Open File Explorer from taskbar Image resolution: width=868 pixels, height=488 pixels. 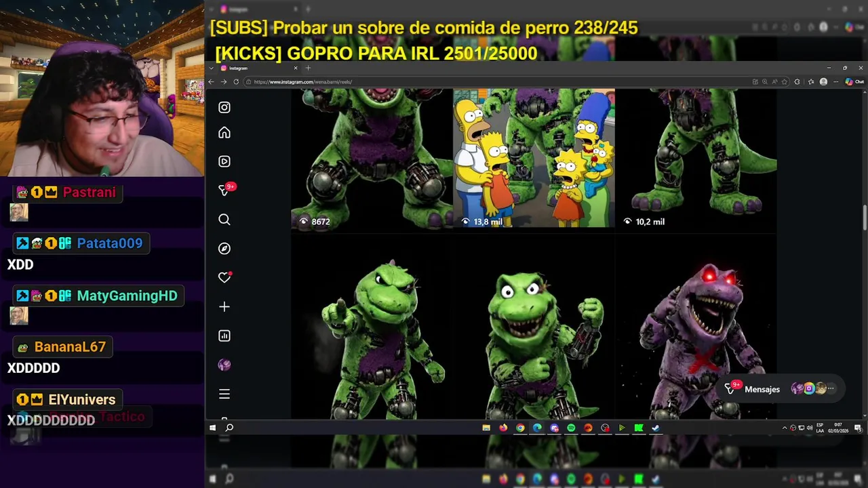click(486, 428)
